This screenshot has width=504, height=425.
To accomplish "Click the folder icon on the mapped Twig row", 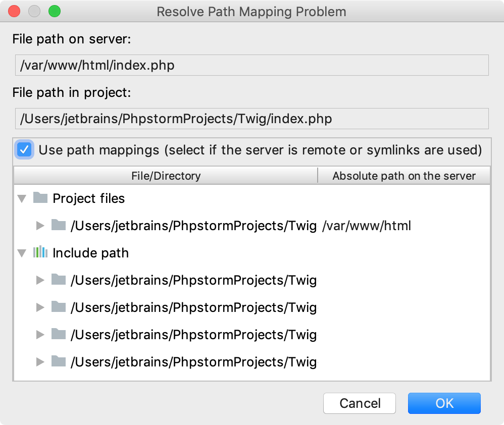I will [59, 226].
